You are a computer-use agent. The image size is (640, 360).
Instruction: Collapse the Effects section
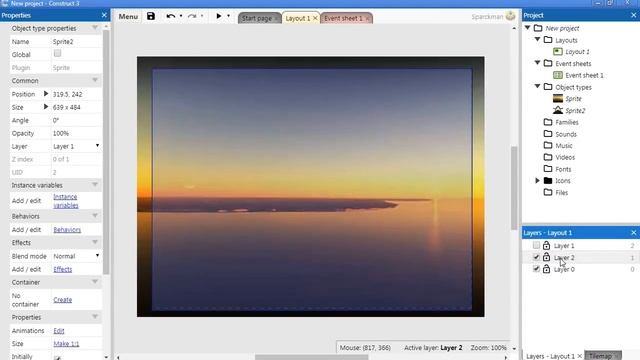coord(95,242)
